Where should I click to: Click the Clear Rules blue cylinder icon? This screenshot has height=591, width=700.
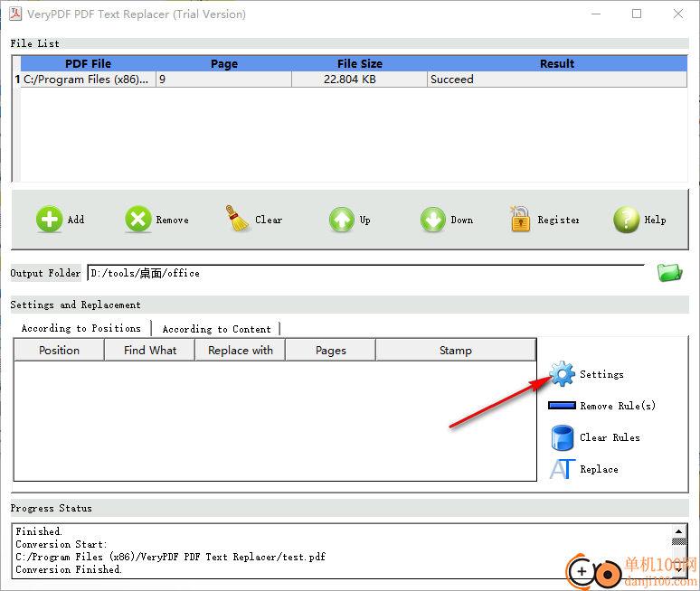click(x=562, y=437)
